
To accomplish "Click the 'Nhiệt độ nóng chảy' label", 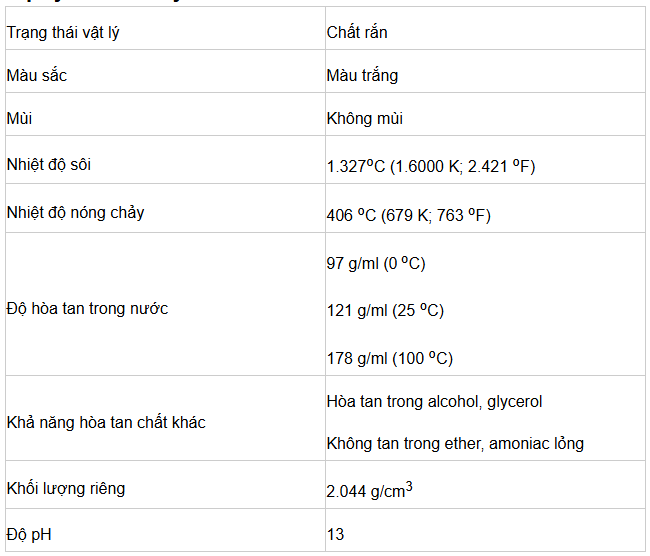I will click(75, 213).
